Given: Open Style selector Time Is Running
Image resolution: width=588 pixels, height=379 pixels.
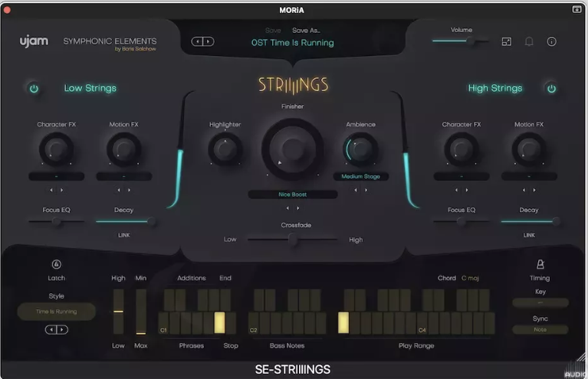Looking at the screenshot, I should click(x=56, y=312).
